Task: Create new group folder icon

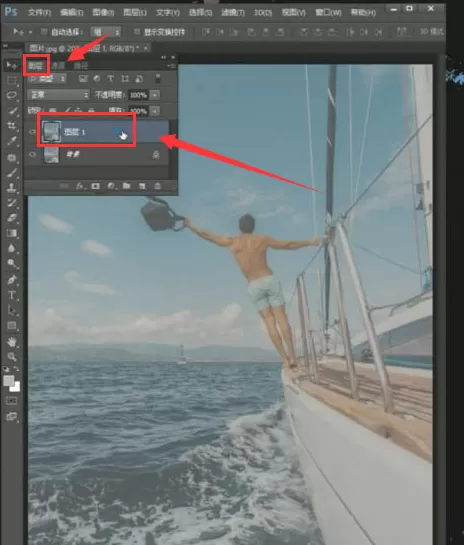Action: click(x=127, y=186)
